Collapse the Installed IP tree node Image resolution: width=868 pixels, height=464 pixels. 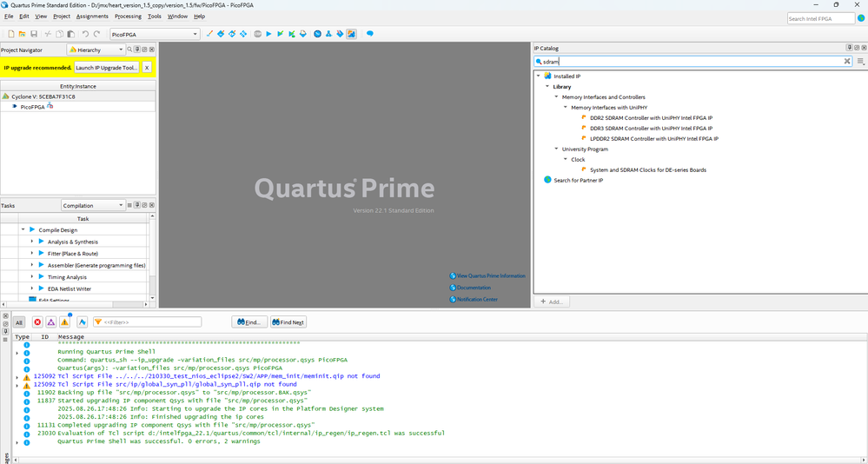[538, 76]
